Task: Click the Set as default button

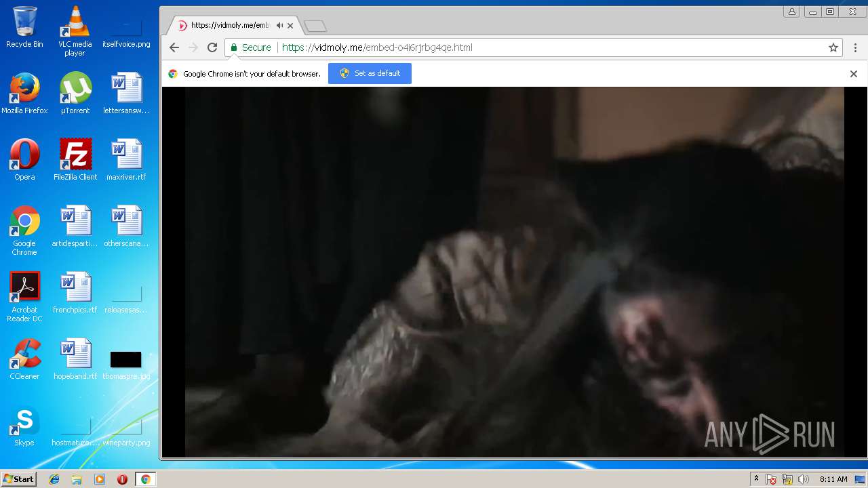Action: 370,73
